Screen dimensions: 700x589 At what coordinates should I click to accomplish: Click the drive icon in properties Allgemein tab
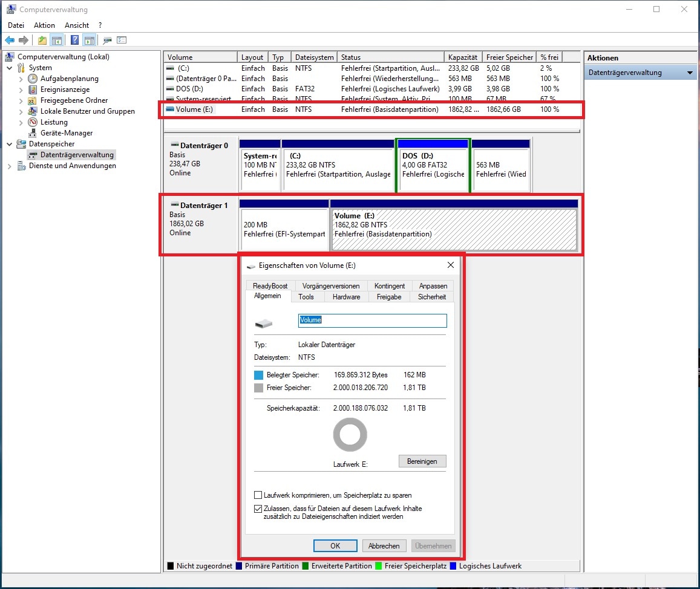[264, 324]
